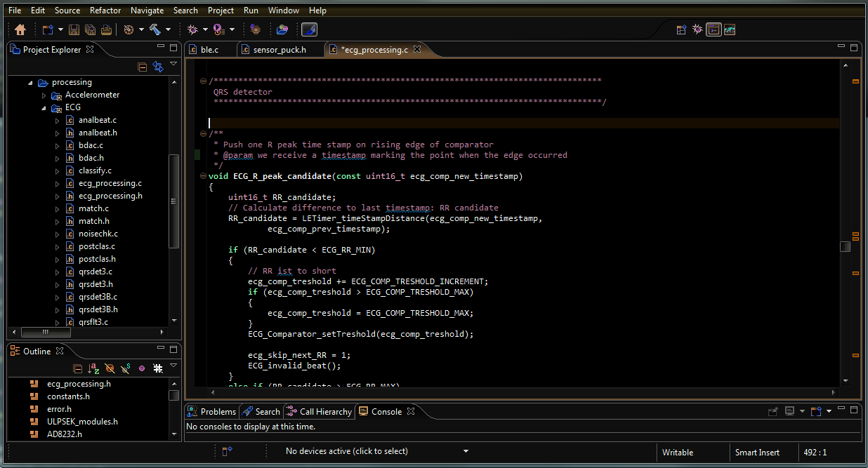Viewport: 868px width, 468px height.
Task: Click the Open Perspective icon
Action: 681,29
